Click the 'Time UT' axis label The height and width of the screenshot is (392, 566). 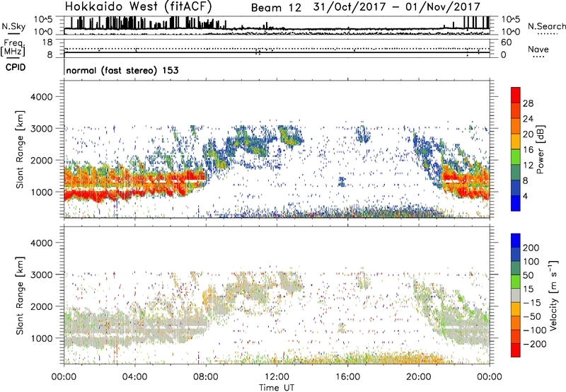coord(277,387)
